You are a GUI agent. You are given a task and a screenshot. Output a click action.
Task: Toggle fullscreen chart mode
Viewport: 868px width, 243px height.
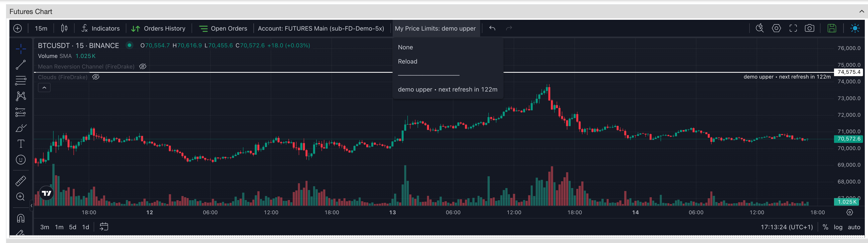pyautogui.click(x=793, y=28)
